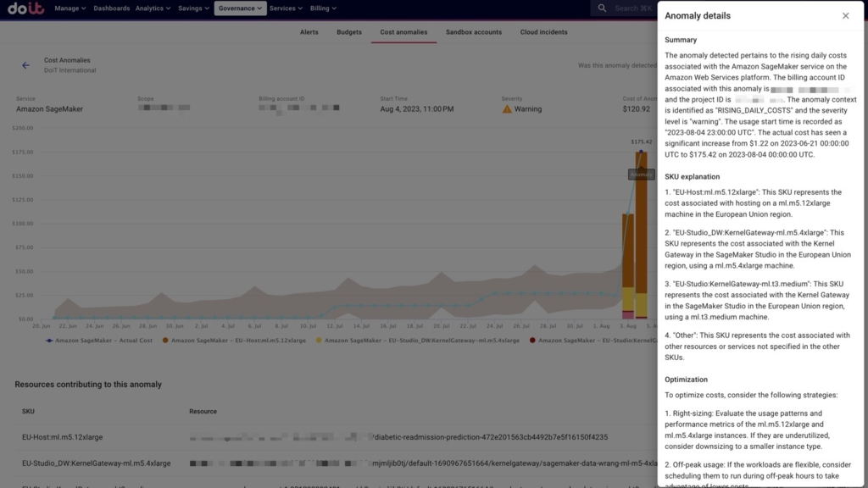868x488 pixels.
Task: Expand the Governance menu
Action: tap(240, 8)
